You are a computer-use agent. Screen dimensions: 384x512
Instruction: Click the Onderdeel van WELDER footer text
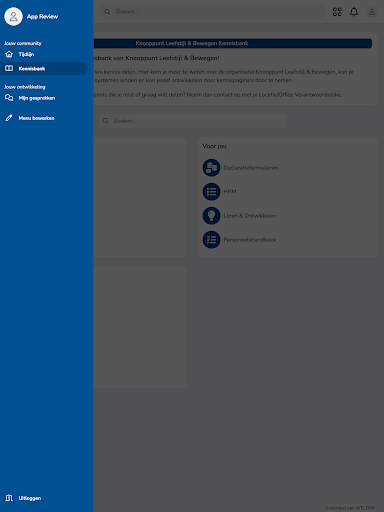point(349,508)
